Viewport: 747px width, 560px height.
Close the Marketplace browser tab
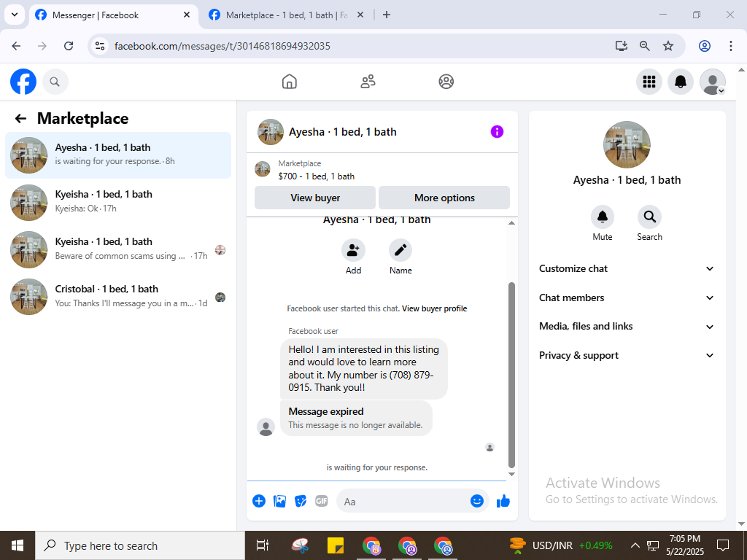point(360,15)
